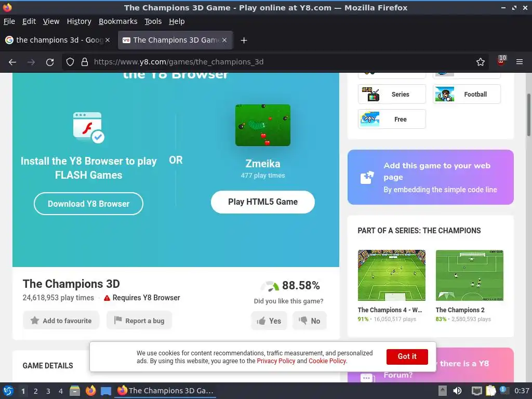Open the Help menu
Image resolution: width=532 pixels, height=399 pixels.
(x=177, y=21)
